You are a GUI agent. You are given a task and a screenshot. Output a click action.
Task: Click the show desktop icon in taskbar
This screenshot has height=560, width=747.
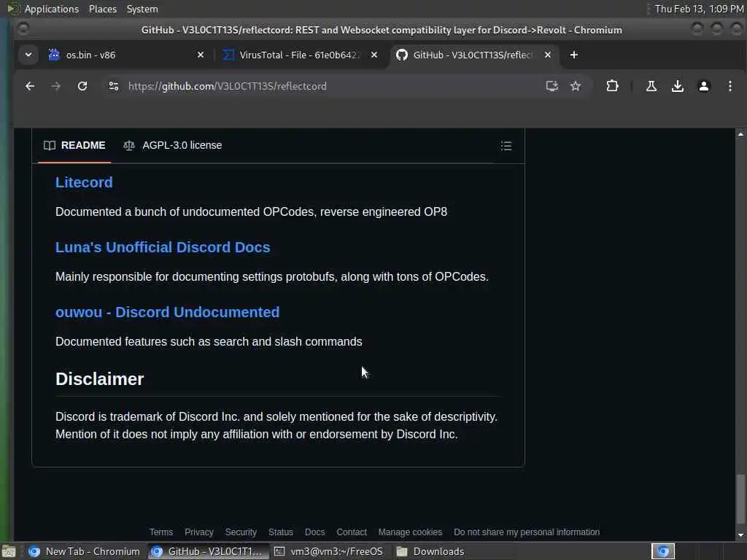point(9,551)
